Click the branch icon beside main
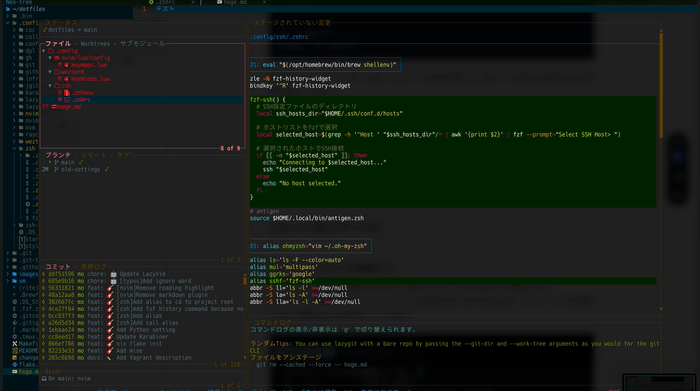This screenshot has height=391, width=700. [56, 162]
